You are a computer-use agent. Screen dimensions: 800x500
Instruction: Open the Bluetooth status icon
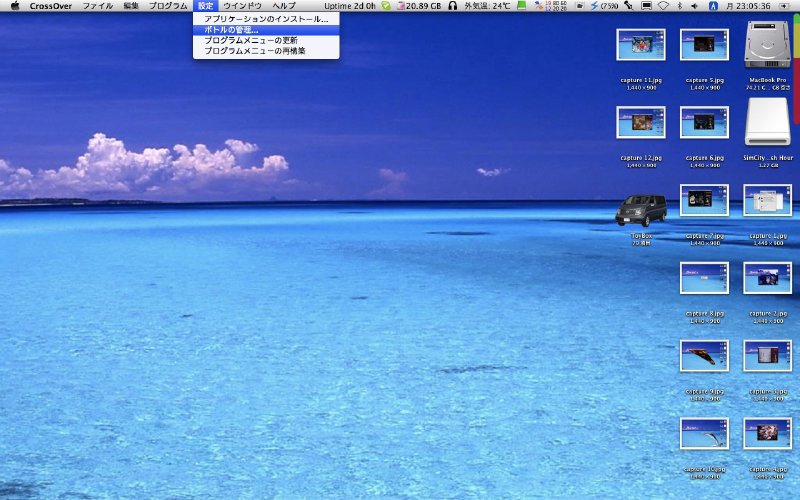click(x=679, y=6)
